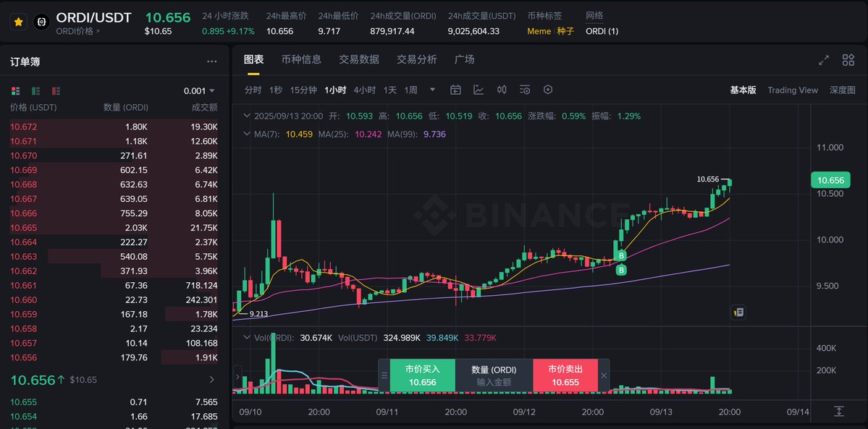Collapse the OHLC data legend chevron
Image resolution: width=868 pixels, height=429 pixels.
click(x=248, y=116)
